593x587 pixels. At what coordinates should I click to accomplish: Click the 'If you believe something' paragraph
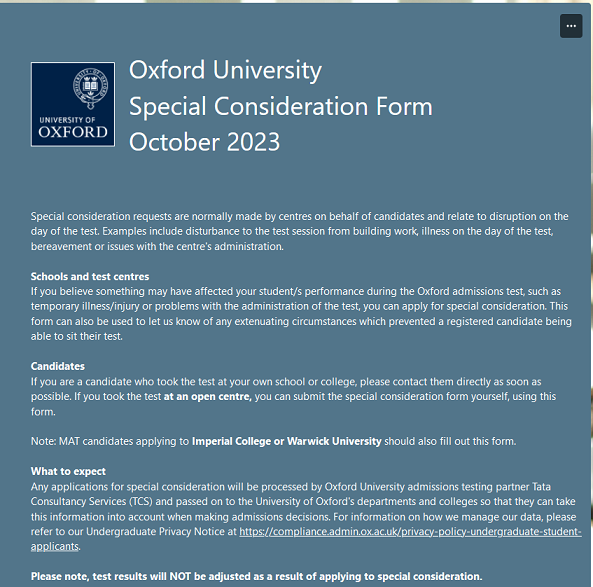pos(301,314)
